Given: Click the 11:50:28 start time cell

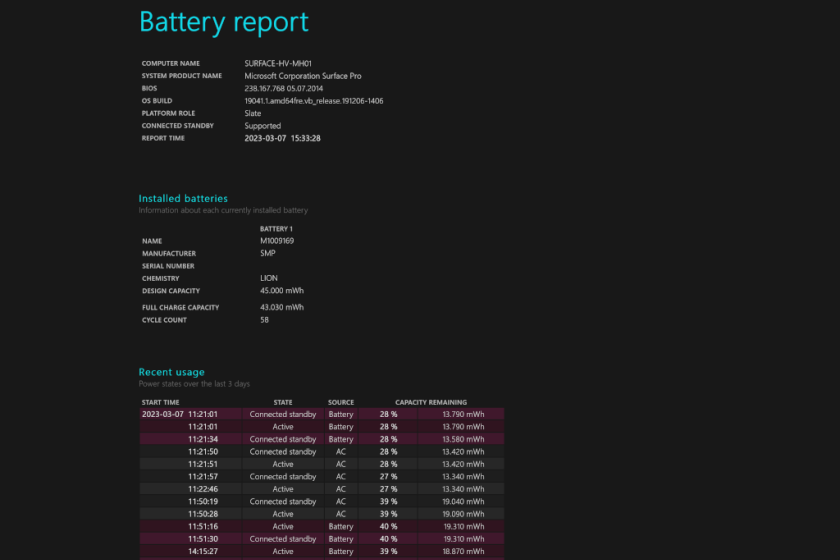Looking at the screenshot, I should pos(203,514).
